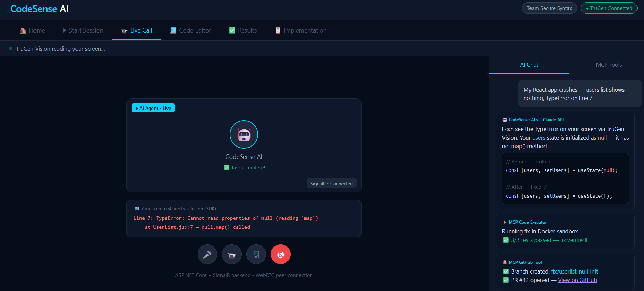The image size is (644, 291).
Task: Click '3/3 tests passed — fix verified!' text
Action: [x=549, y=240]
